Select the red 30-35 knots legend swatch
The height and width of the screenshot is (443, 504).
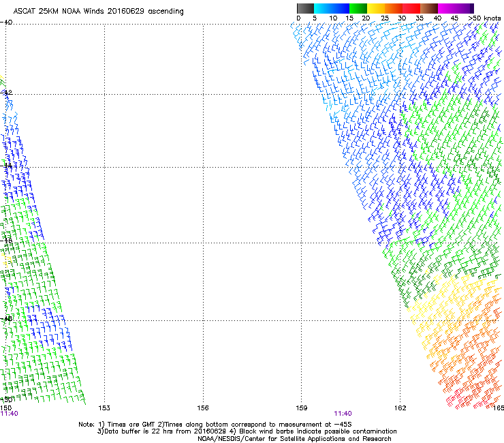411,8
